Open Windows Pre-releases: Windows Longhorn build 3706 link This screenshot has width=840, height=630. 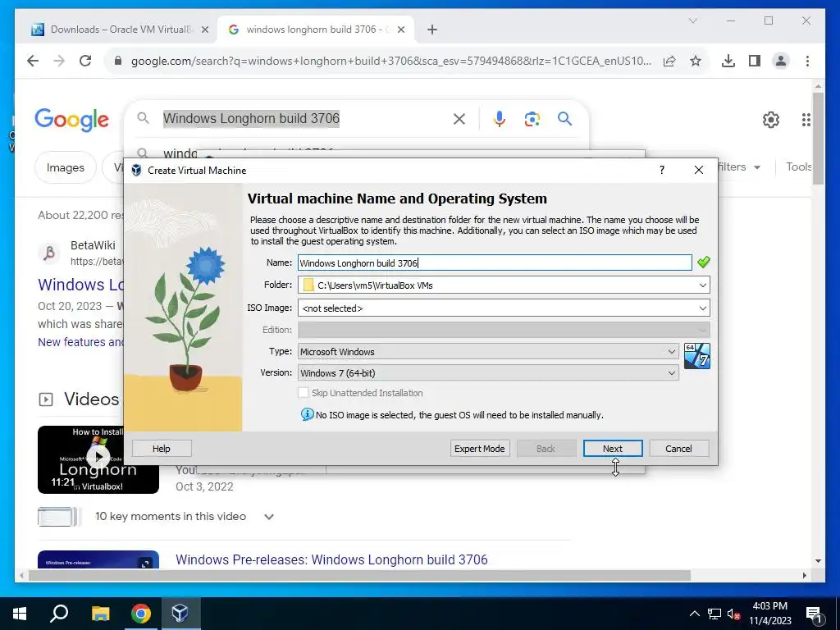coord(331,559)
